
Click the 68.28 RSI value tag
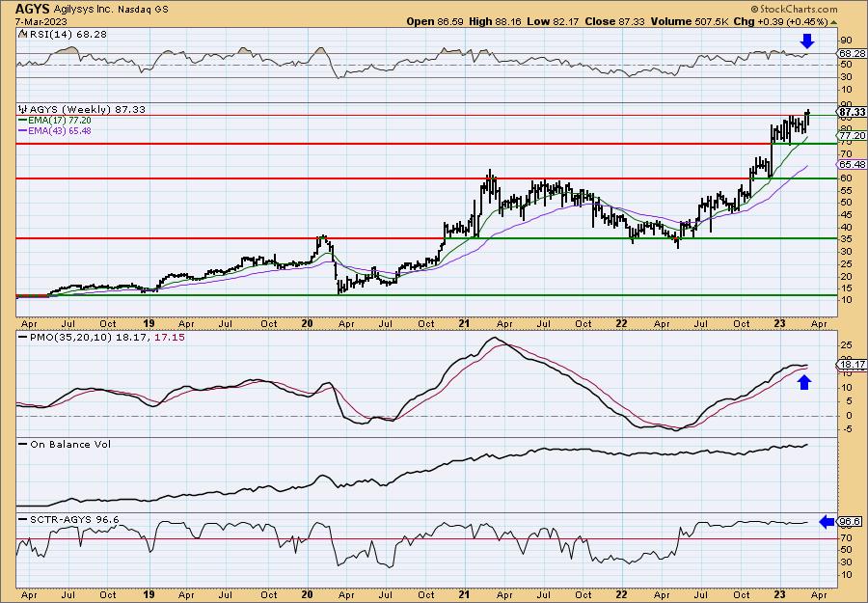(852, 54)
